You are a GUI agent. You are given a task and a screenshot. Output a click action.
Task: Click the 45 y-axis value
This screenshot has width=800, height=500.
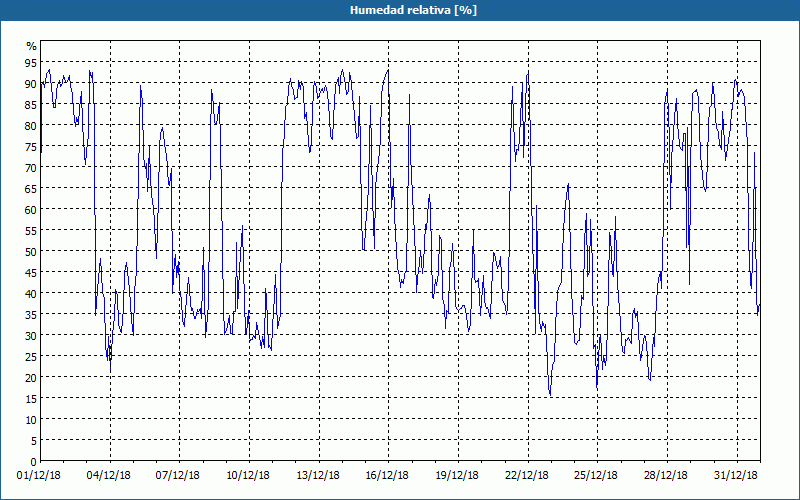click(31, 272)
